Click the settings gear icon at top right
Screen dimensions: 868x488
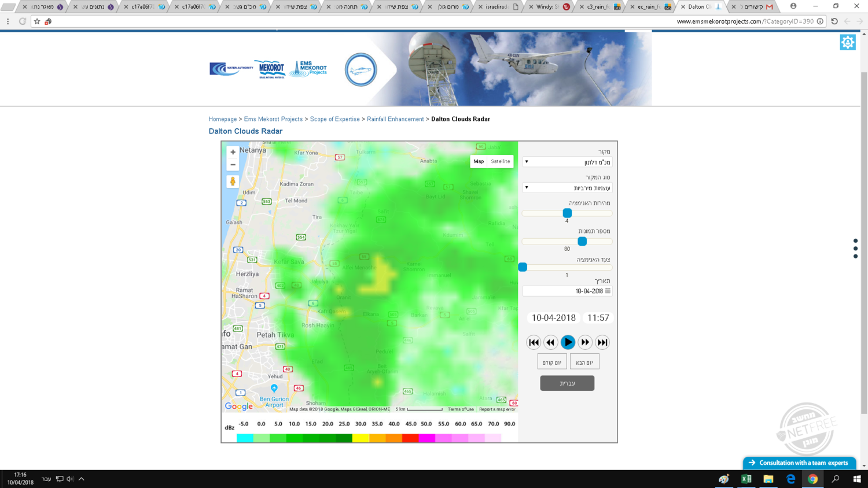click(848, 42)
